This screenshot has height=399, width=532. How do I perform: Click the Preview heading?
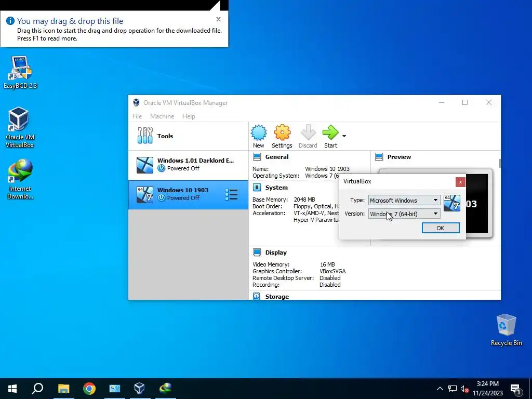pos(399,157)
